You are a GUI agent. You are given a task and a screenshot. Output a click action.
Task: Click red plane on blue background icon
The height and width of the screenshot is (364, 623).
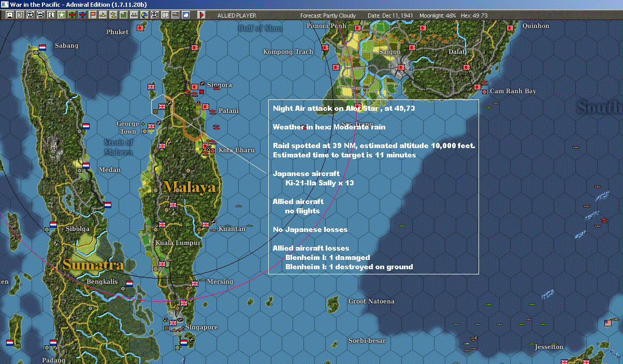point(82,15)
